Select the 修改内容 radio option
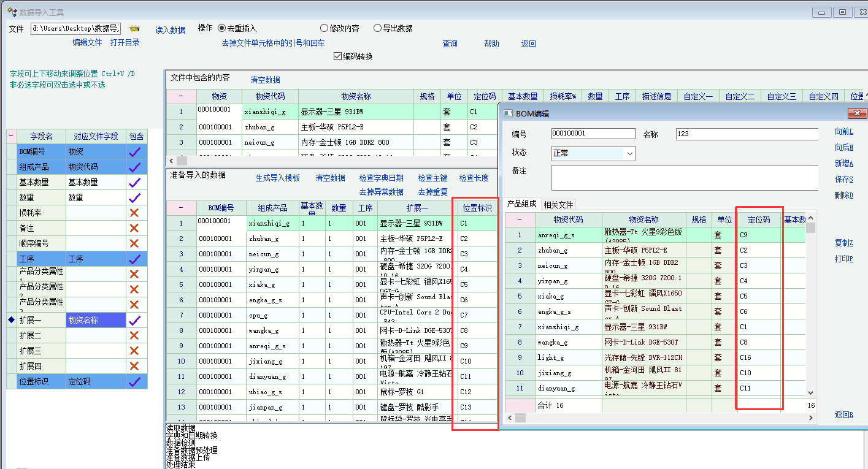 click(x=325, y=28)
